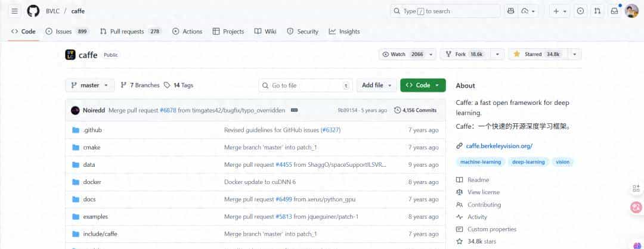Open the Copilot icon in header
Viewport: 644px width, 249px height.
pyautogui.click(x=510, y=11)
